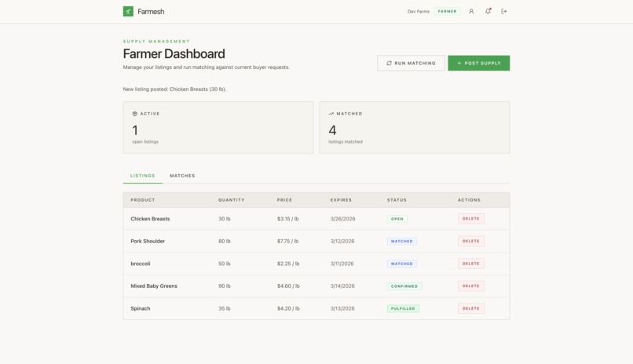
Task: Delete the Chicken Breasts listing
Action: [470, 219]
